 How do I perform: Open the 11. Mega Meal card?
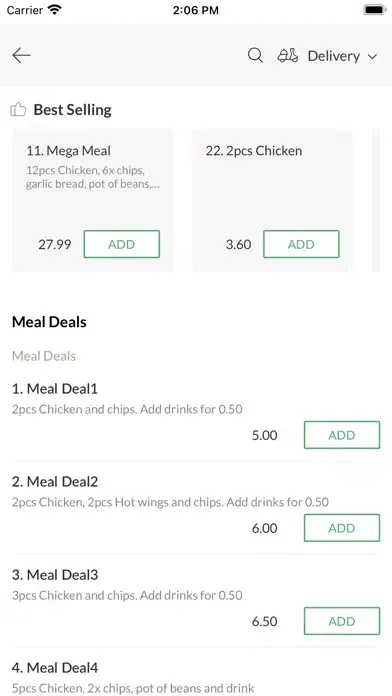tap(93, 200)
